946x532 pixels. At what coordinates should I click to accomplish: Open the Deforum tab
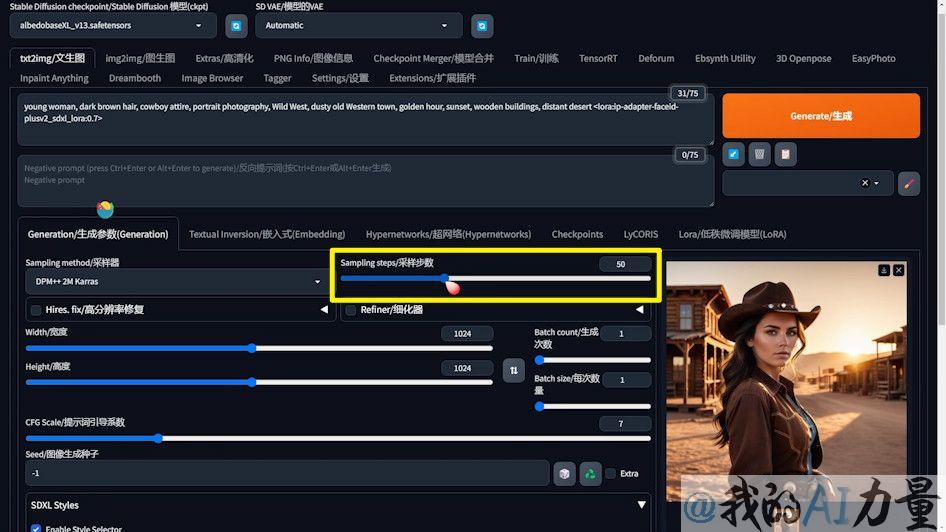656,59
